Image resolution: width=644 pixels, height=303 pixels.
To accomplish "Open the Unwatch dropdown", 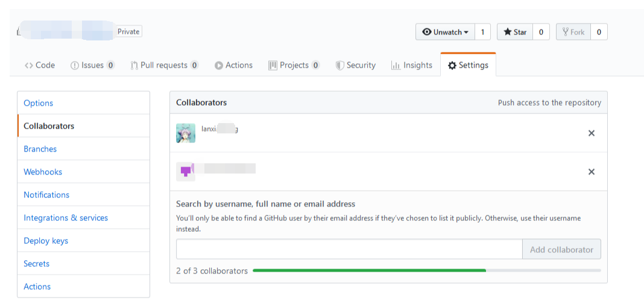I will pyautogui.click(x=445, y=31).
